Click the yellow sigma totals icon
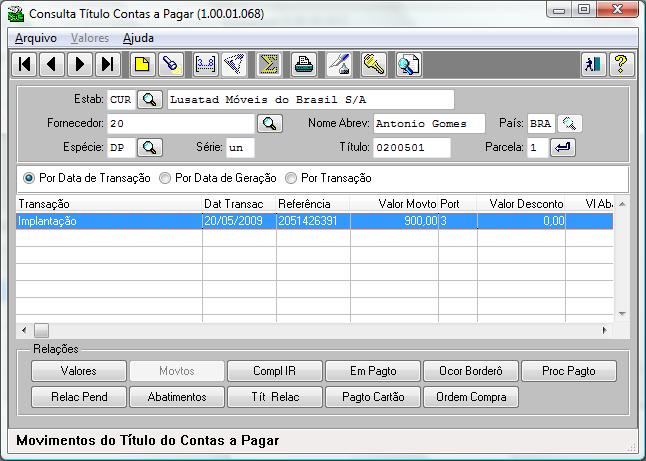Image resolution: width=646 pixels, height=461 pixels. pos(269,64)
